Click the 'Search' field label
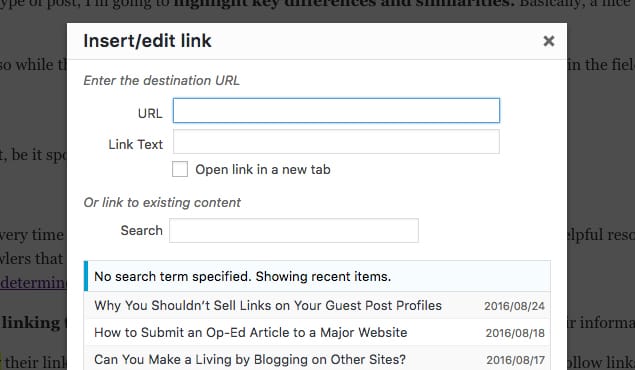Image resolution: width=635 pixels, height=370 pixels. click(141, 230)
